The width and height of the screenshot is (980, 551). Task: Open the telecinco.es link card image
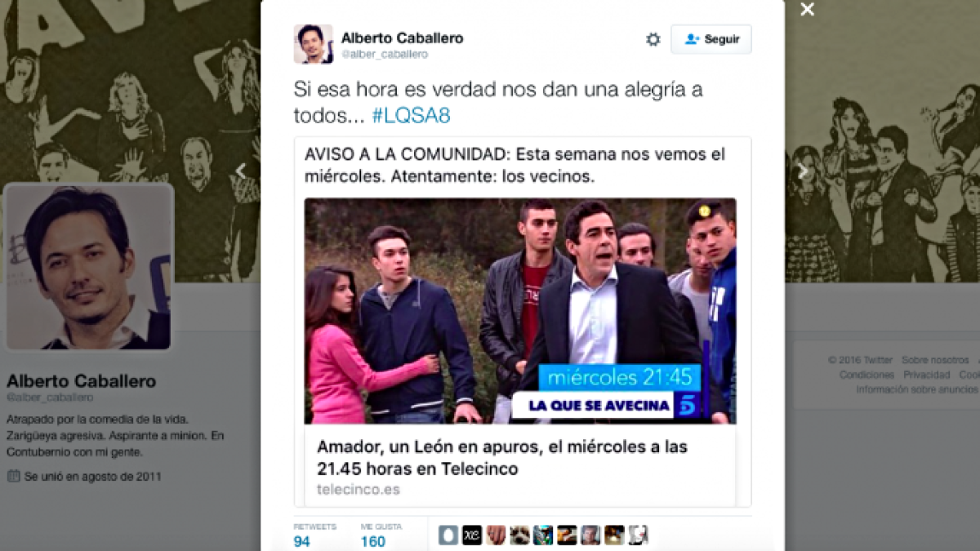[x=520, y=311]
